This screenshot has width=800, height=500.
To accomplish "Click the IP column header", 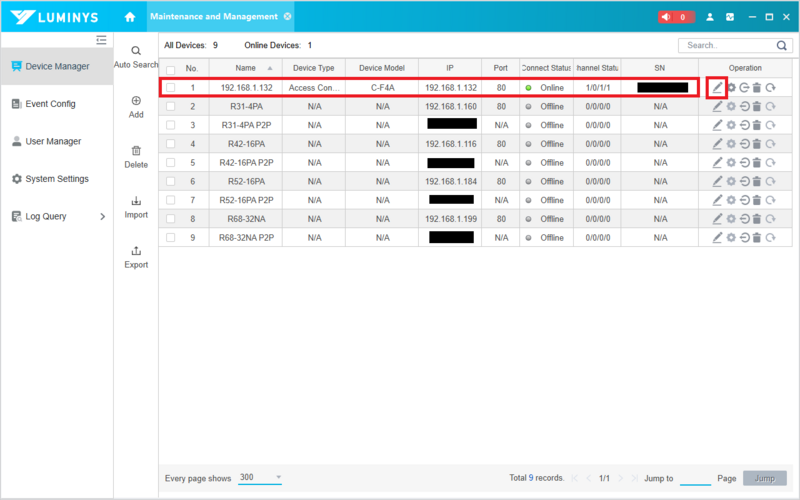I will click(449, 68).
